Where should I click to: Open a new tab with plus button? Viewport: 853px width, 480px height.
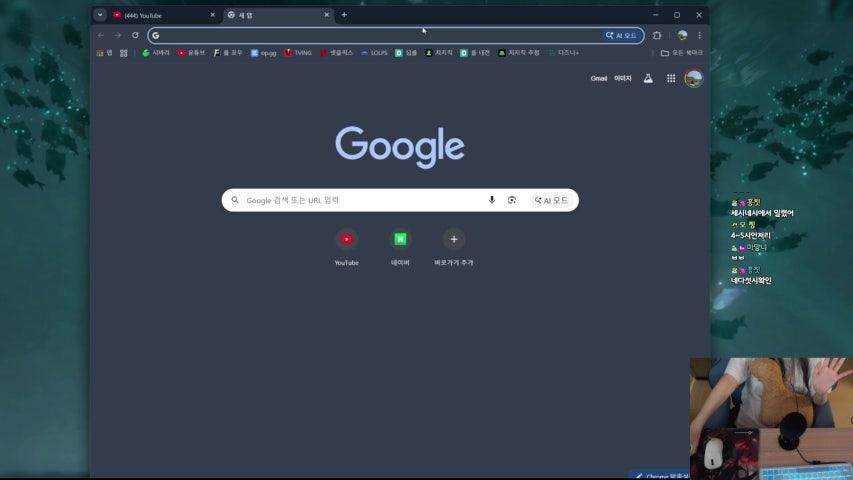[x=344, y=15]
